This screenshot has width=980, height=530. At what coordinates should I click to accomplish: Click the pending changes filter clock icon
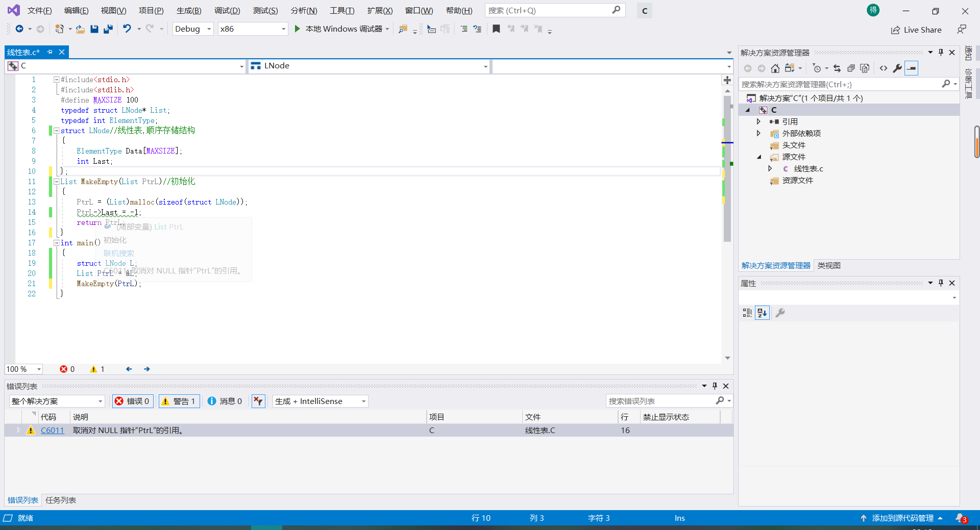(817, 68)
